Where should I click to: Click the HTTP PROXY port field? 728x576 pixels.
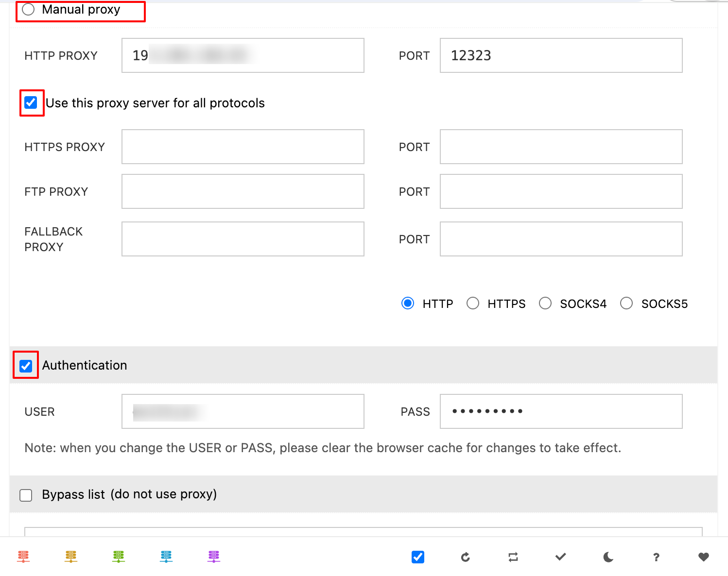click(561, 55)
